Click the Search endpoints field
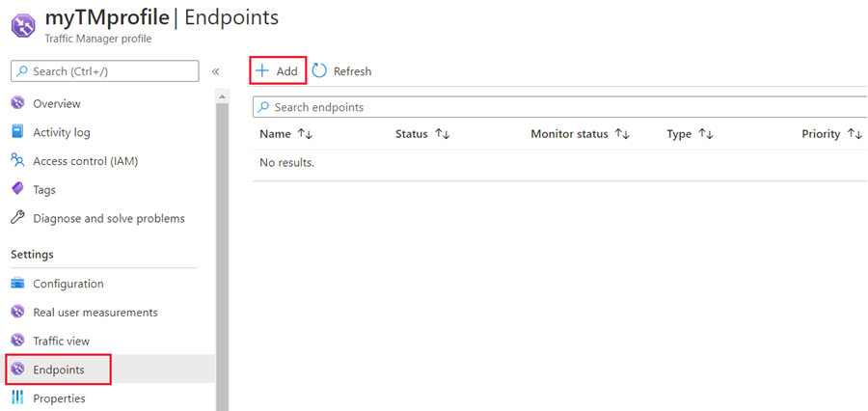Viewport: 868px width, 411px height. coord(559,107)
